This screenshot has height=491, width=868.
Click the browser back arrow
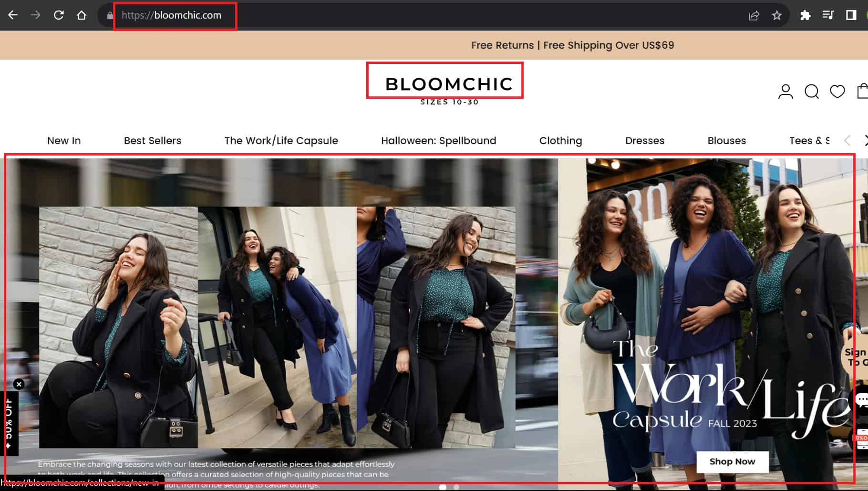tap(13, 15)
